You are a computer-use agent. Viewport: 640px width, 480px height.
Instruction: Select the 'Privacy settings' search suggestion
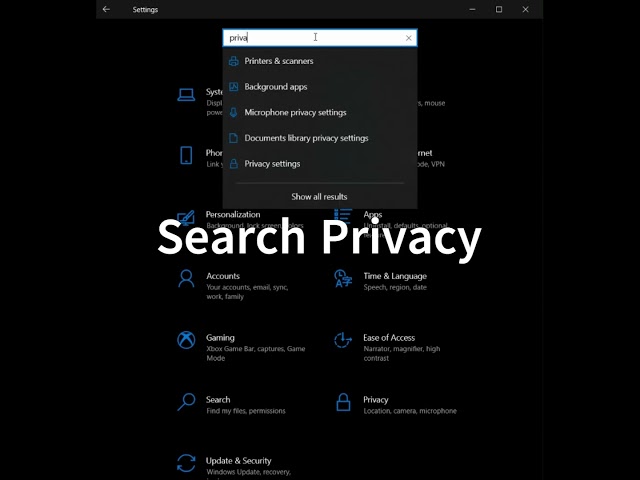click(320, 164)
